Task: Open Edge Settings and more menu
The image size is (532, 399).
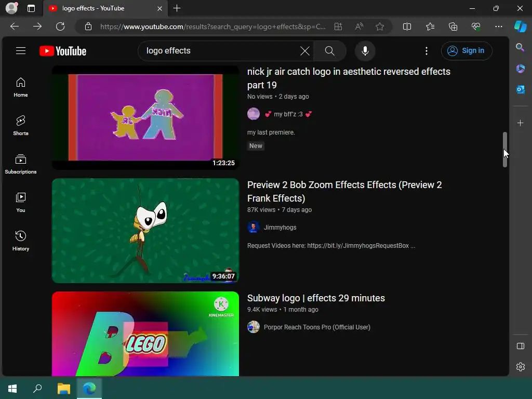Action: (x=498, y=26)
